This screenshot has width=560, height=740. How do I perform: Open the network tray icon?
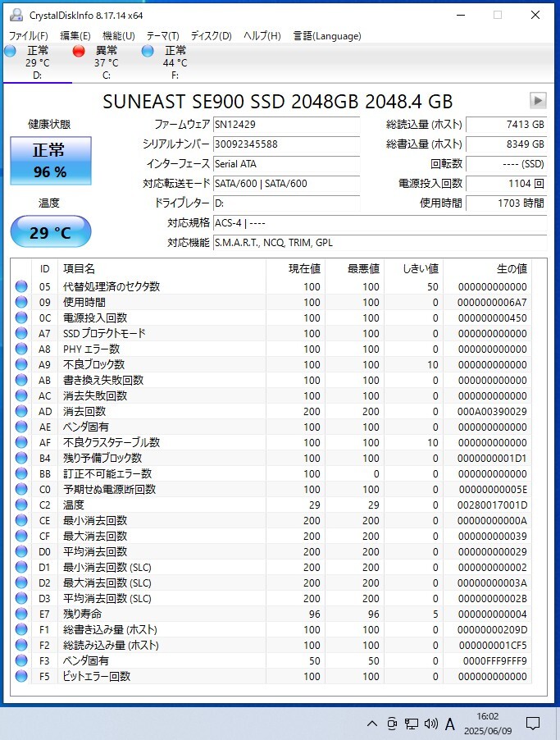412,724
